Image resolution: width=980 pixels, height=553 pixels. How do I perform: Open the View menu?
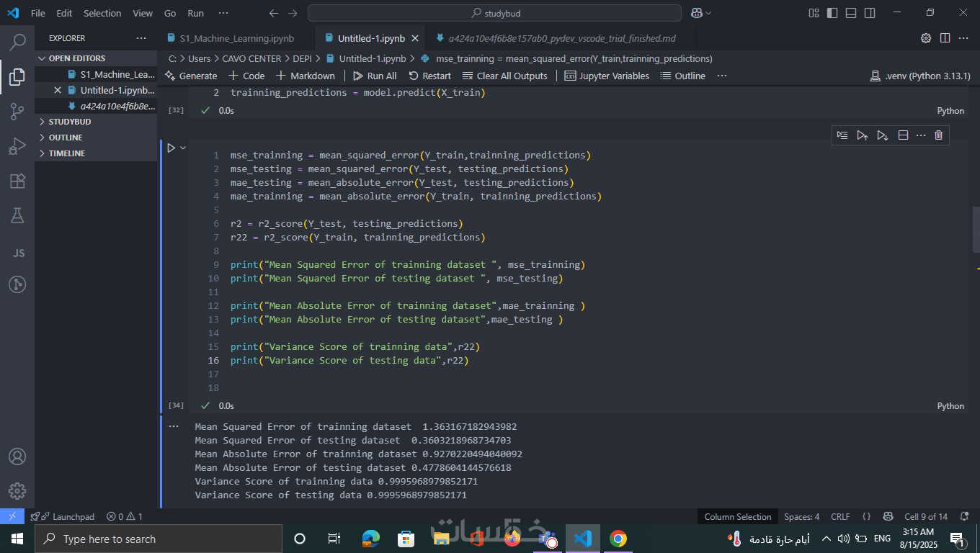coord(143,13)
